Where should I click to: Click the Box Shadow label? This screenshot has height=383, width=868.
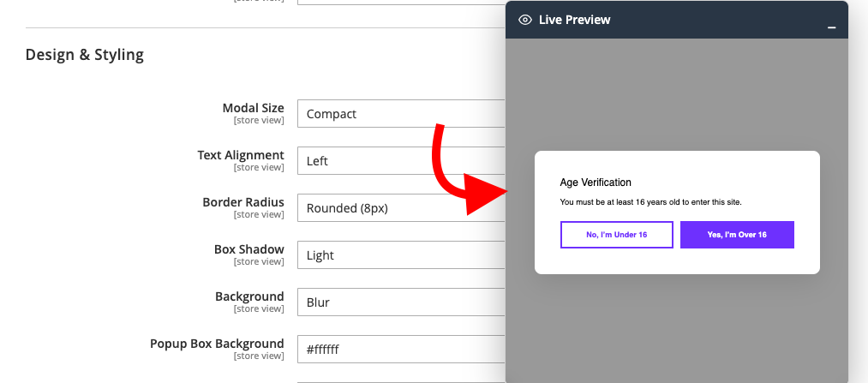coord(249,249)
